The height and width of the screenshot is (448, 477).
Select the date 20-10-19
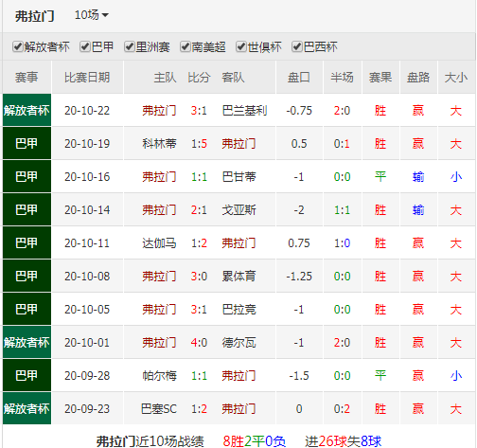click(x=87, y=144)
